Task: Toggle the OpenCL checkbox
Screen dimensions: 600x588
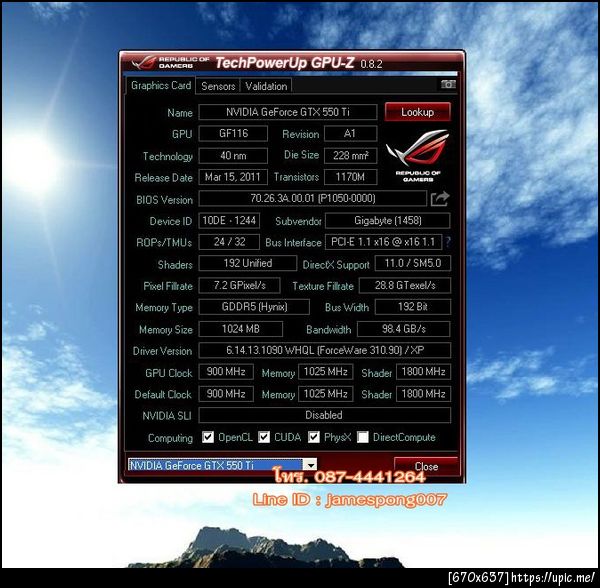Action: (x=208, y=437)
